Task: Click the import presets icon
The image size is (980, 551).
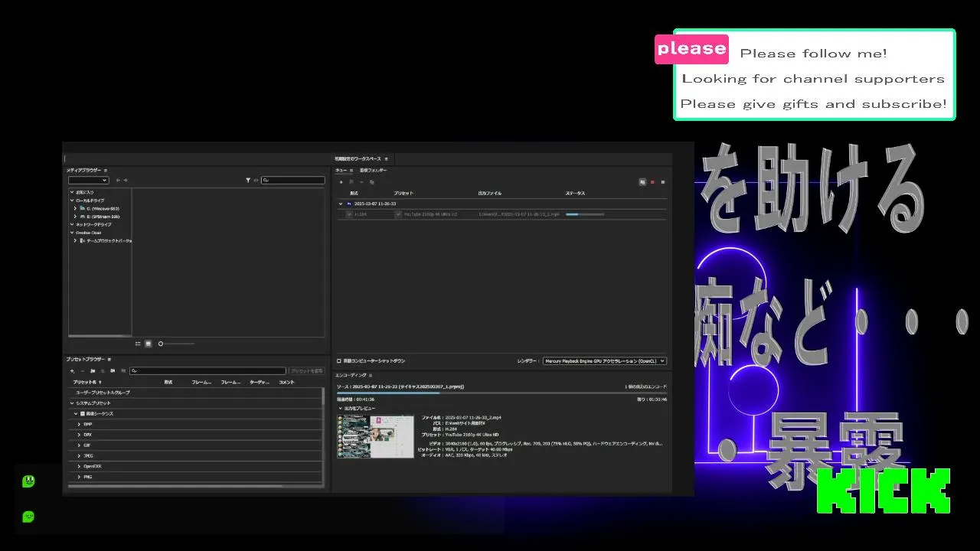Action: [x=113, y=371]
